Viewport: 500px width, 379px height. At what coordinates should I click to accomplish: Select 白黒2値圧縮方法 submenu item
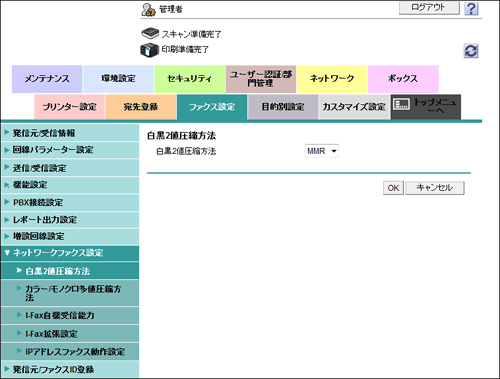[x=70, y=271]
